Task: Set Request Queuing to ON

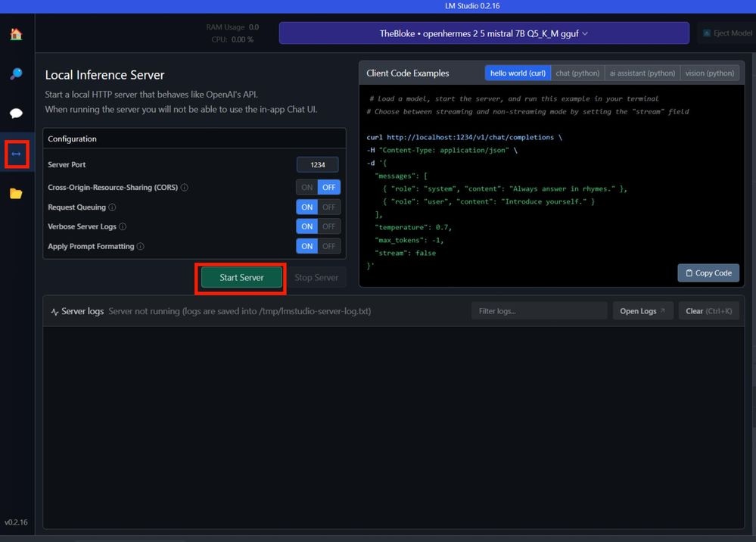Action: pos(307,207)
